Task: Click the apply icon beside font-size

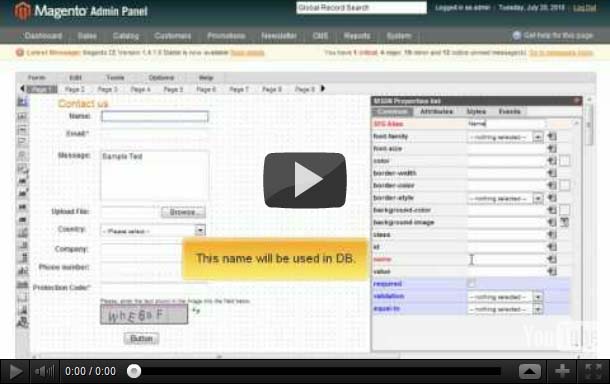Action: [x=552, y=149]
